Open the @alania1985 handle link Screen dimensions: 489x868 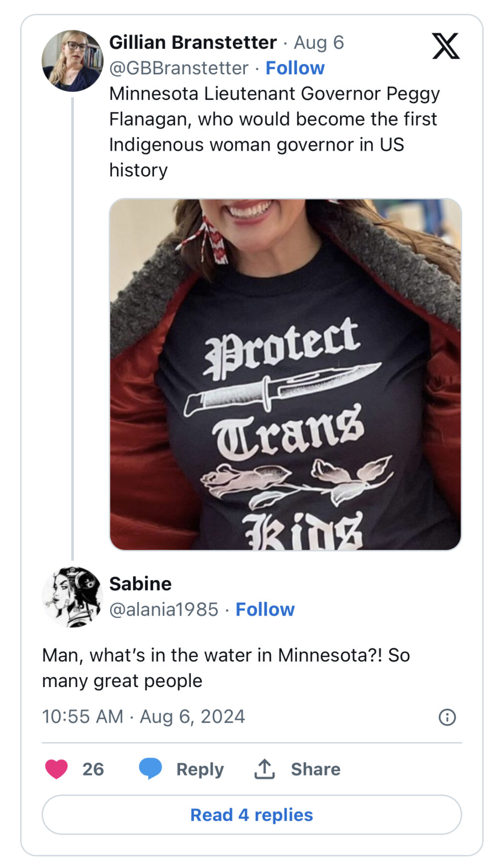[163, 609]
